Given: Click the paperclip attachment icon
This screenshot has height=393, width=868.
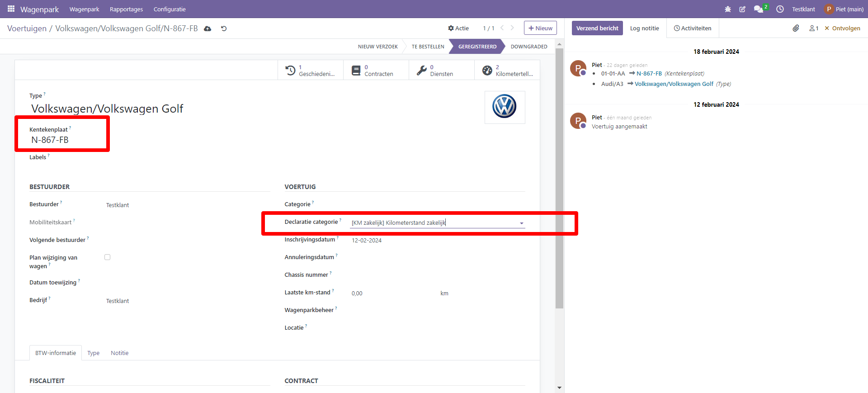Looking at the screenshot, I should coord(796,28).
